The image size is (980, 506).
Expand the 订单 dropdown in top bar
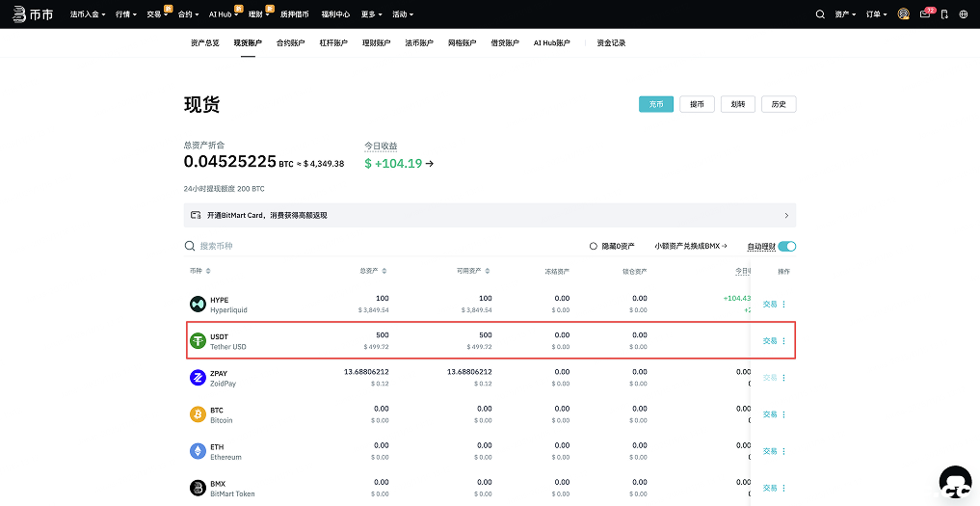[x=876, y=14]
